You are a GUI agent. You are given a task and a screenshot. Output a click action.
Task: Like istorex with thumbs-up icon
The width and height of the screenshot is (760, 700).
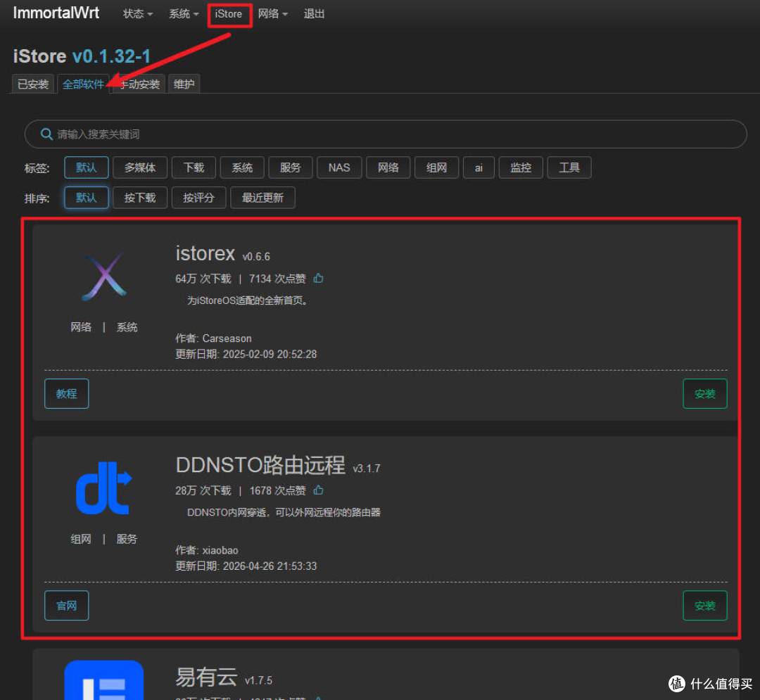(319, 278)
